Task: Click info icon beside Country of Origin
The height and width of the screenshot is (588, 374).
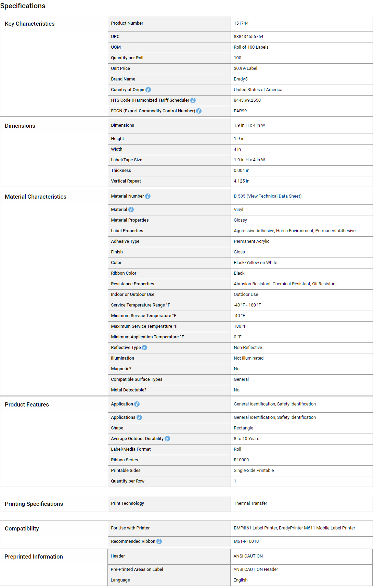Action: [148, 90]
